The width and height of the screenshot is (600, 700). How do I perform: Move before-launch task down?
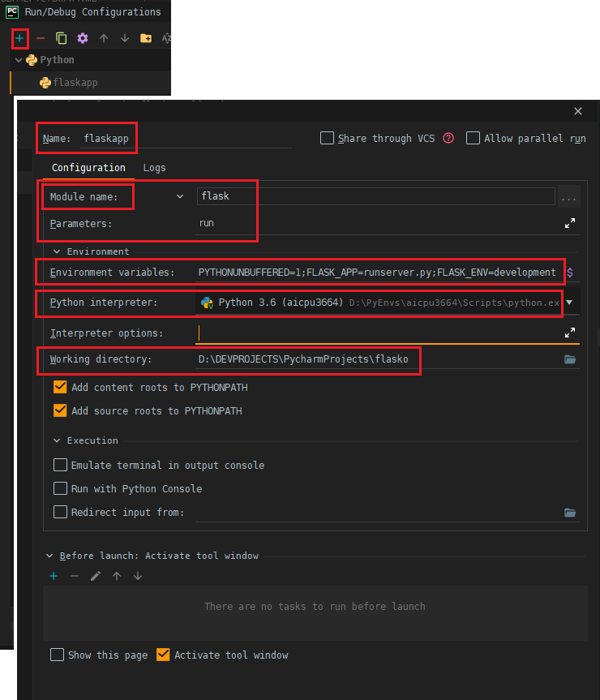coord(138,576)
